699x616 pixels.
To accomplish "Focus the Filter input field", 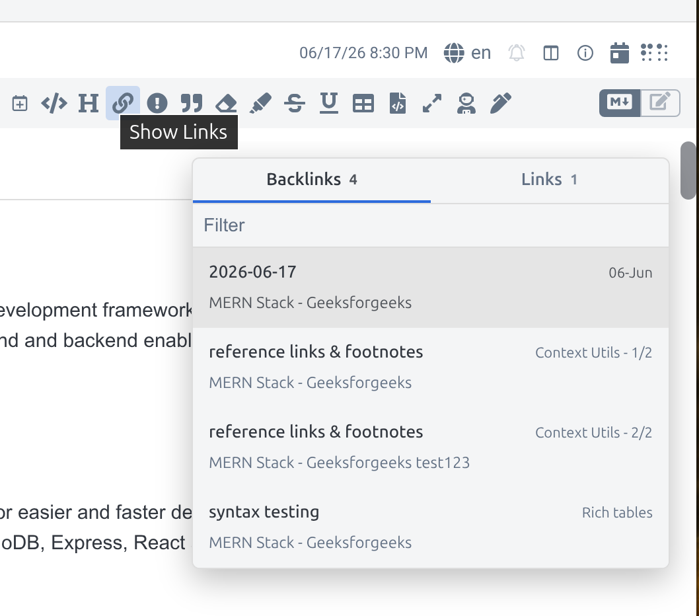I will 431,225.
